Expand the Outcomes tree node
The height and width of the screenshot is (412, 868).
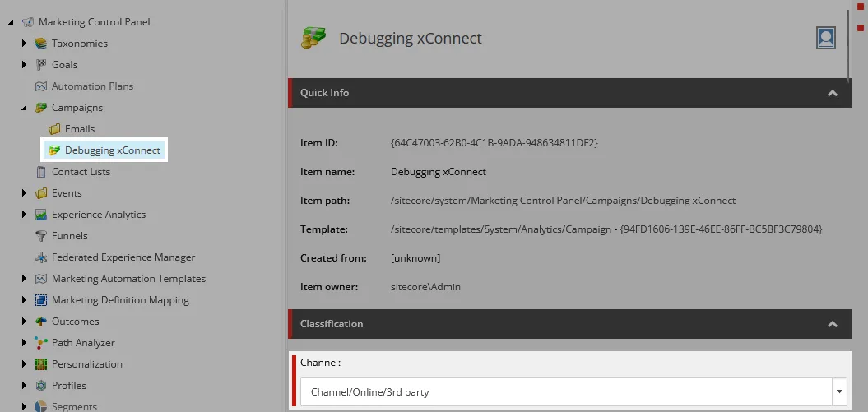pos(24,322)
